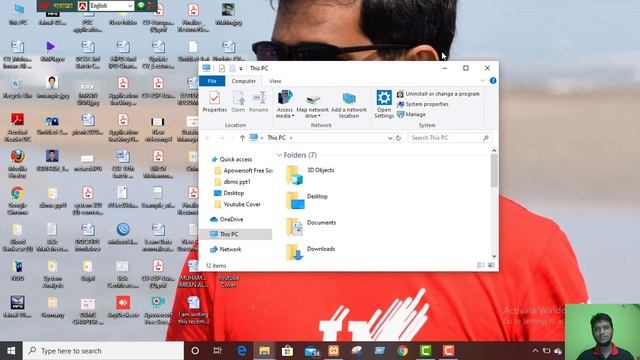
Task: Open the English language dropdown at top
Action: [x=111, y=6]
